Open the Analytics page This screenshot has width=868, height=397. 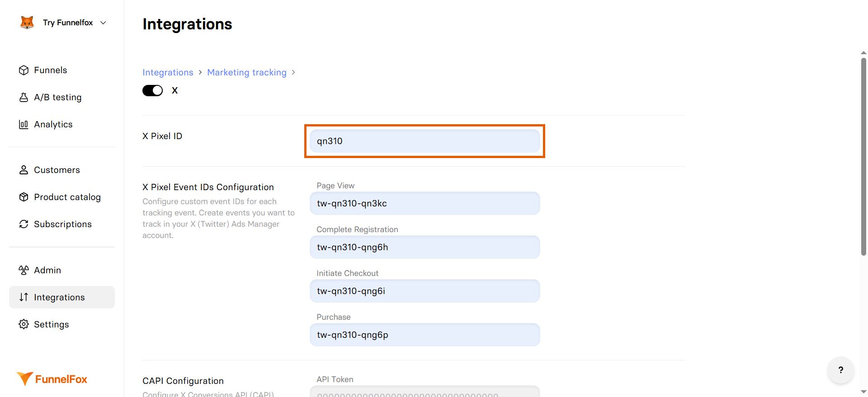coord(62,124)
